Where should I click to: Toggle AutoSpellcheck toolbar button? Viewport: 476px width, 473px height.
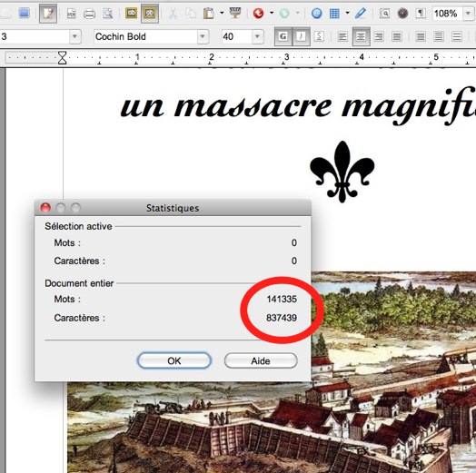point(150,14)
